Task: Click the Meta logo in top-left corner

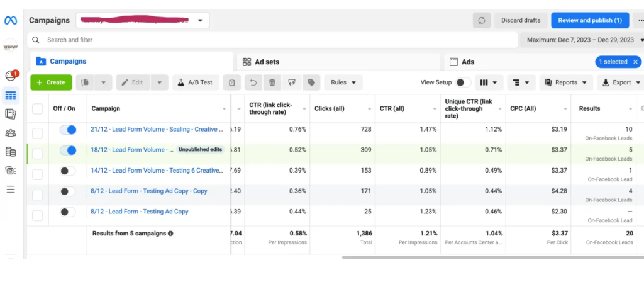Action: point(11,20)
